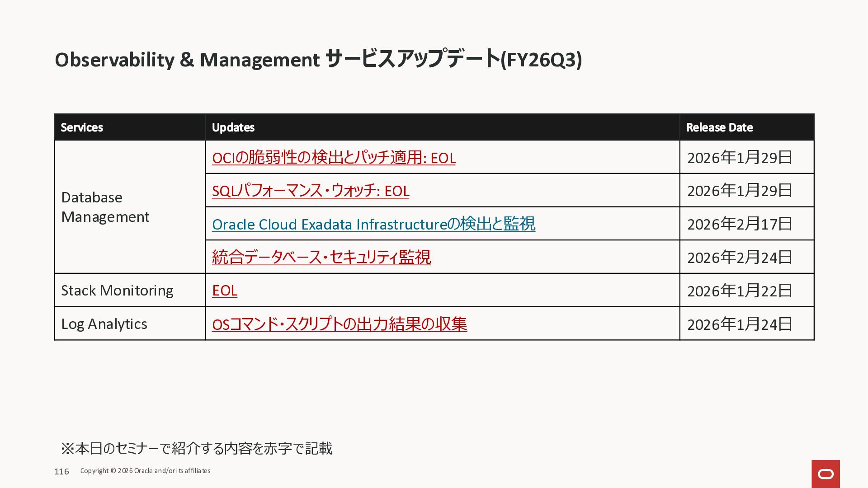Click the Release Date column header
868x488 pixels.
tap(719, 127)
